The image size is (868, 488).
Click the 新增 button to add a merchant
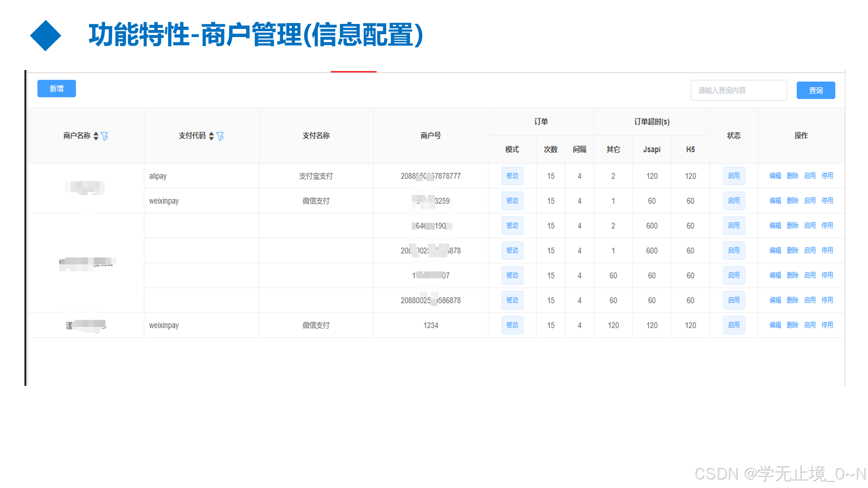pyautogui.click(x=56, y=89)
